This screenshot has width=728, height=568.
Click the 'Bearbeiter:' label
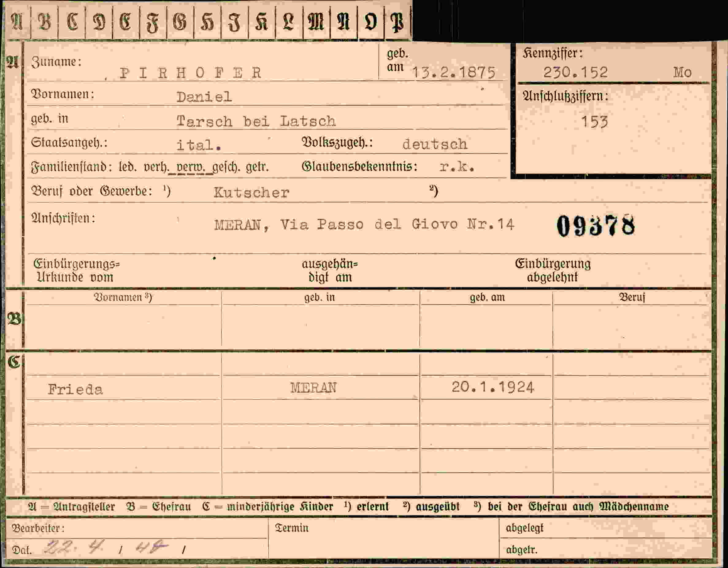click(38, 528)
